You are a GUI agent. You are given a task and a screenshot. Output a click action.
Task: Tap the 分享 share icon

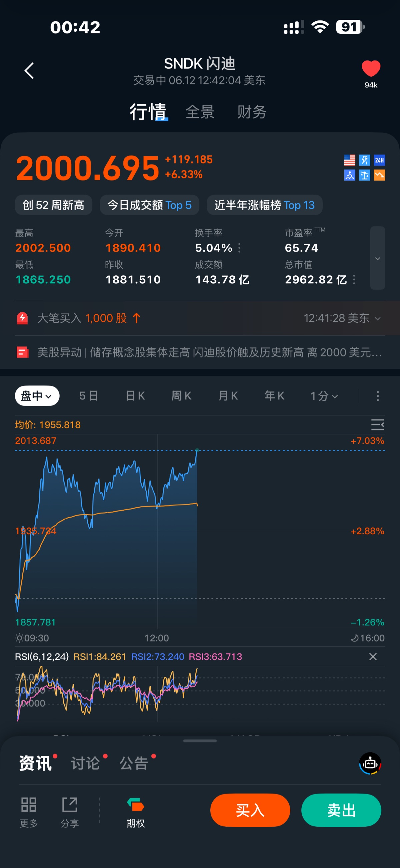[x=70, y=812]
